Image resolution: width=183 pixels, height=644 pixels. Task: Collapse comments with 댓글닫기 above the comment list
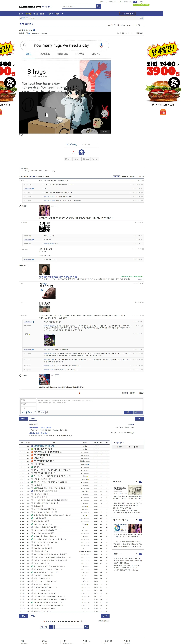pyautogui.click(x=133, y=176)
